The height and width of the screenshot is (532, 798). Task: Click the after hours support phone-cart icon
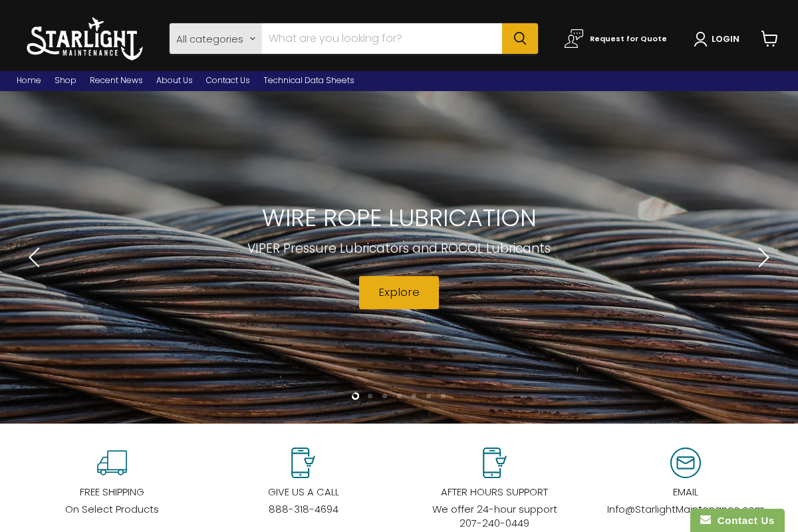494,462
